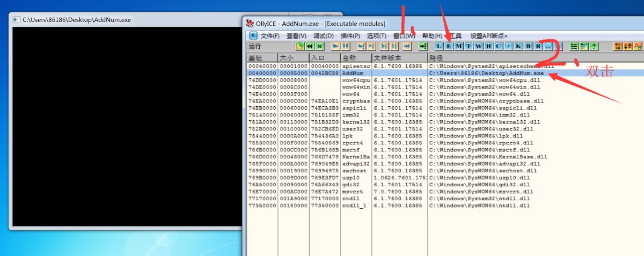Click the Open file toolbar icon
This screenshot has height=256, width=644.
point(301,46)
